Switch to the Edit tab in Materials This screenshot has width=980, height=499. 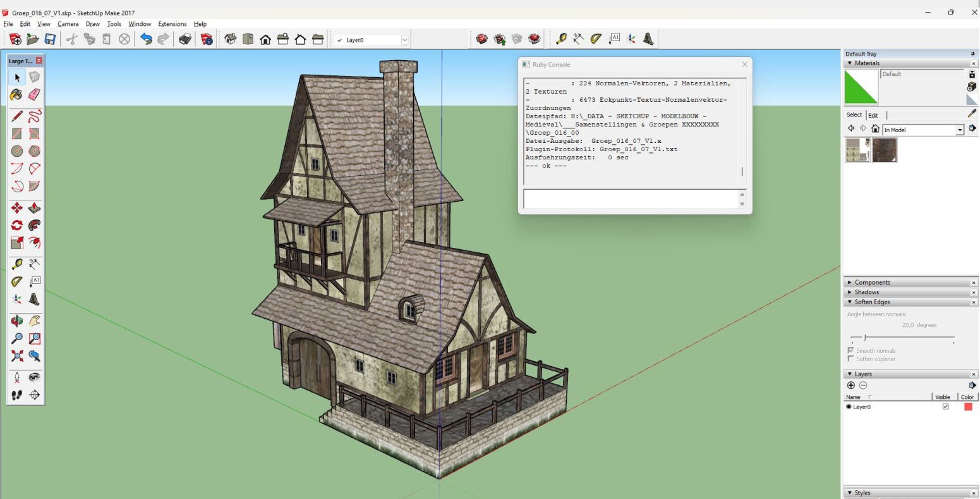(x=873, y=115)
